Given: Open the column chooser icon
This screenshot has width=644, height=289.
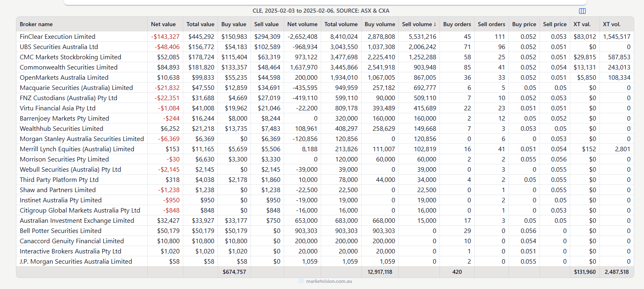Looking at the screenshot, I should tap(582, 11).
